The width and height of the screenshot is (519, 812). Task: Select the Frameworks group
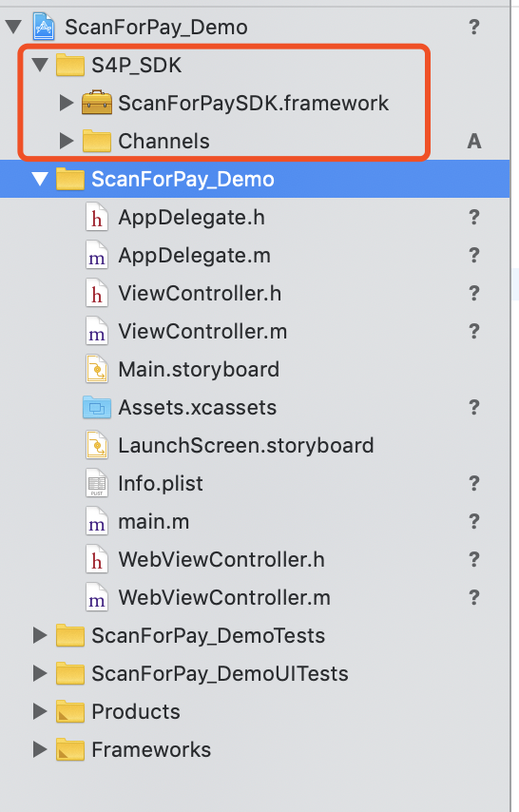click(151, 749)
